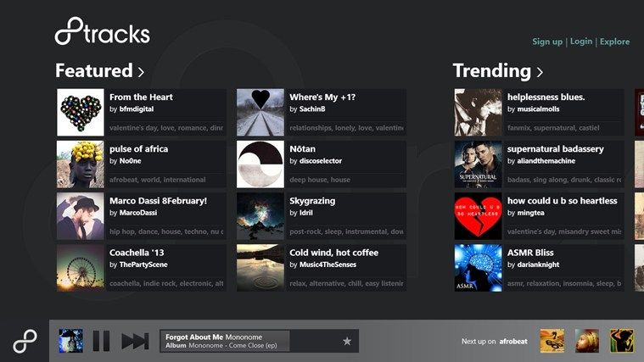Click the Forgot About Me track info box

259,341
